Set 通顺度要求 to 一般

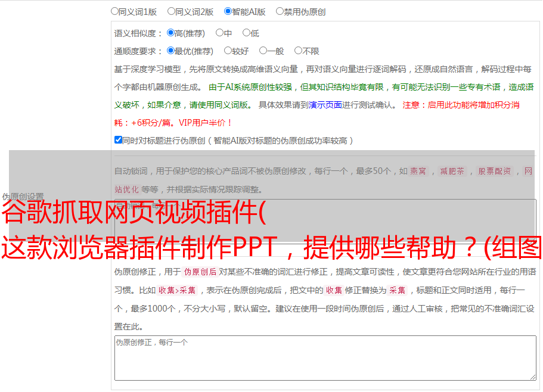(x=263, y=51)
